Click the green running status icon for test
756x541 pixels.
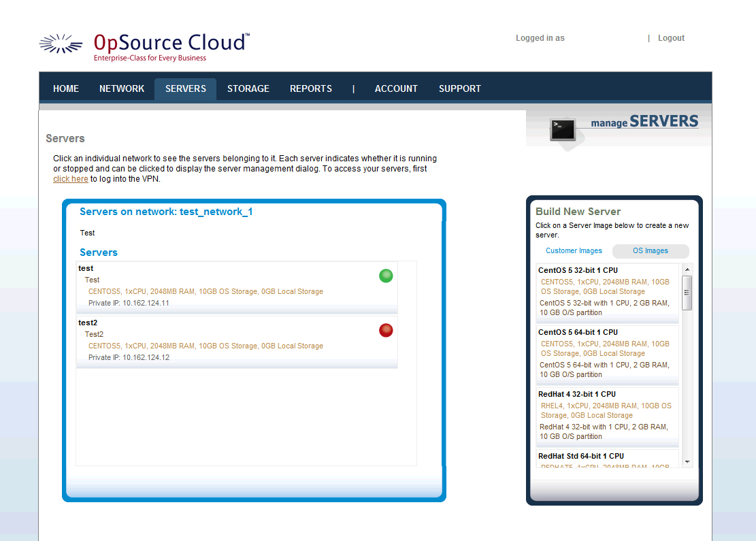[x=386, y=276]
